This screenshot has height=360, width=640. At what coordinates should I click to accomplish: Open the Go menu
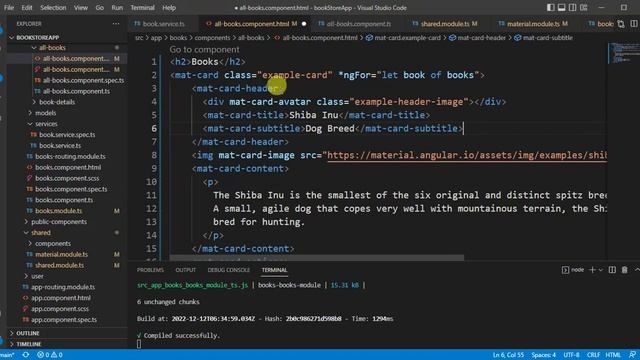[x=100, y=7]
